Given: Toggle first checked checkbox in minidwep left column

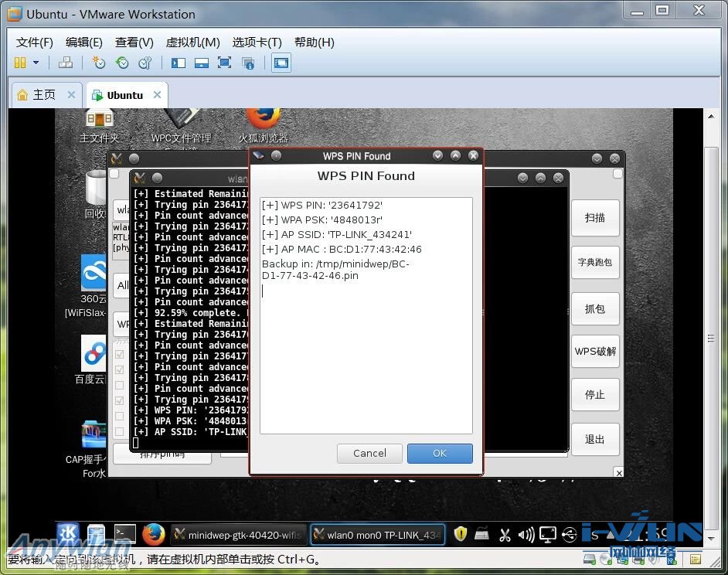Looking at the screenshot, I should point(119,355).
